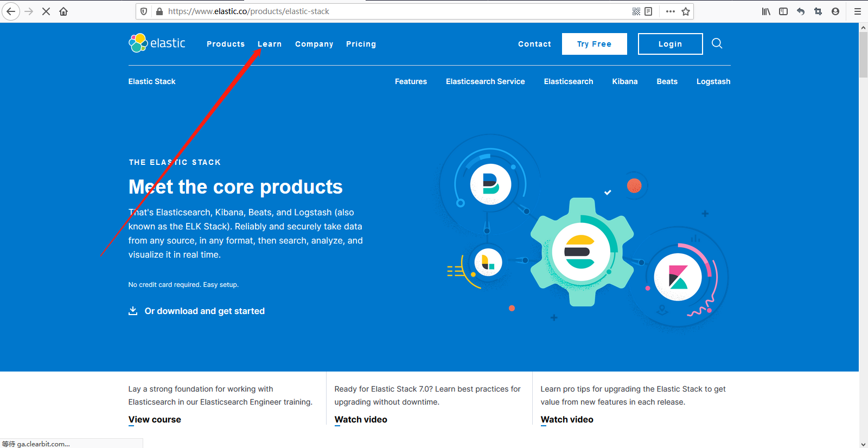Bookmark this page with the star

click(686, 11)
